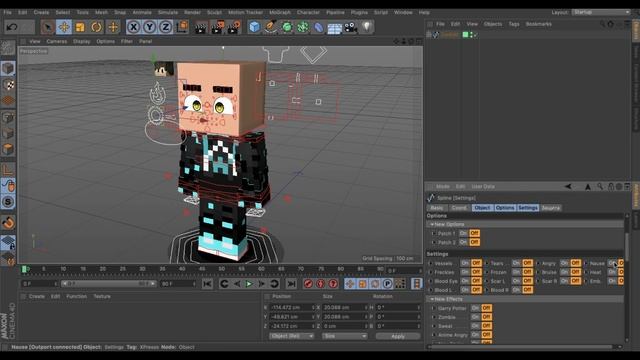The width and height of the screenshot is (640, 360).
Task: Toggle the Parameter P key icon
Action: click(387, 284)
